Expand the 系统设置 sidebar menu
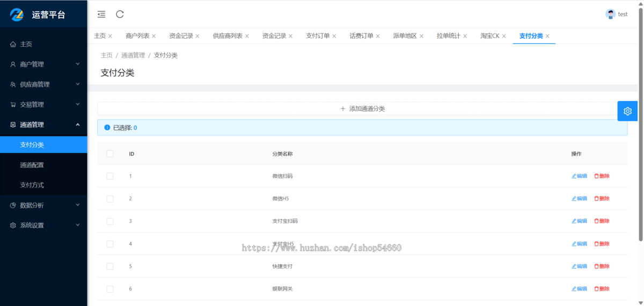This screenshot has width=644, height=306. [43, 225]
